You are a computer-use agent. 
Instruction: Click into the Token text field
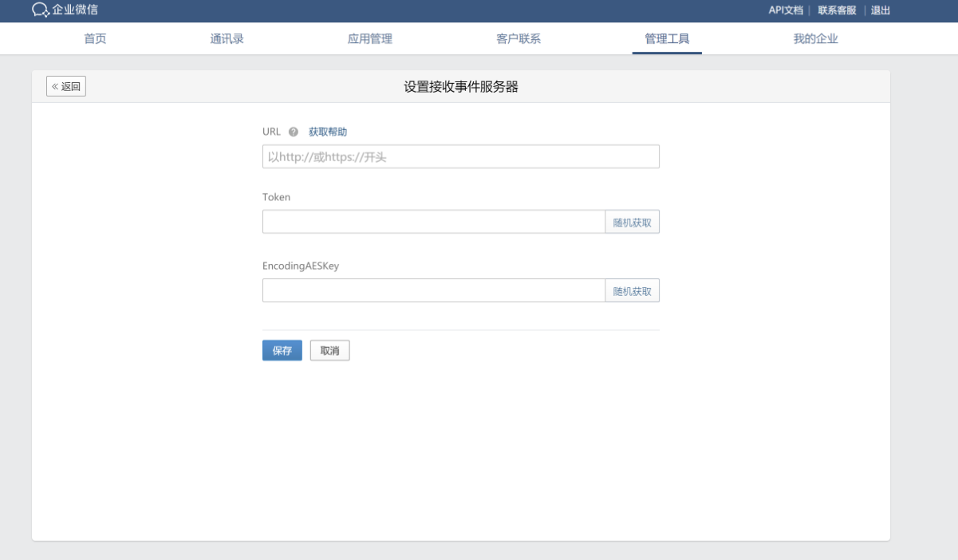[x=433, y=223]
